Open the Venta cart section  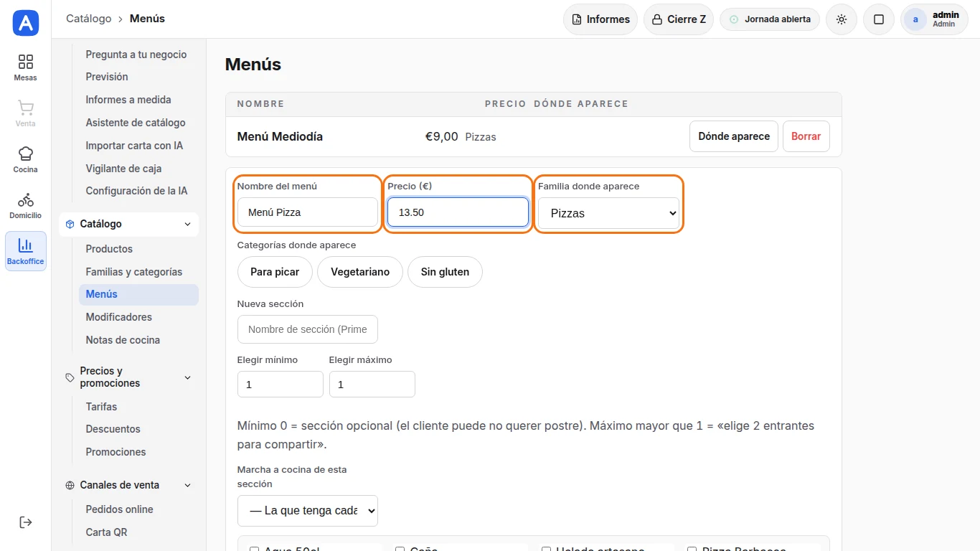[x=26, y=113]
